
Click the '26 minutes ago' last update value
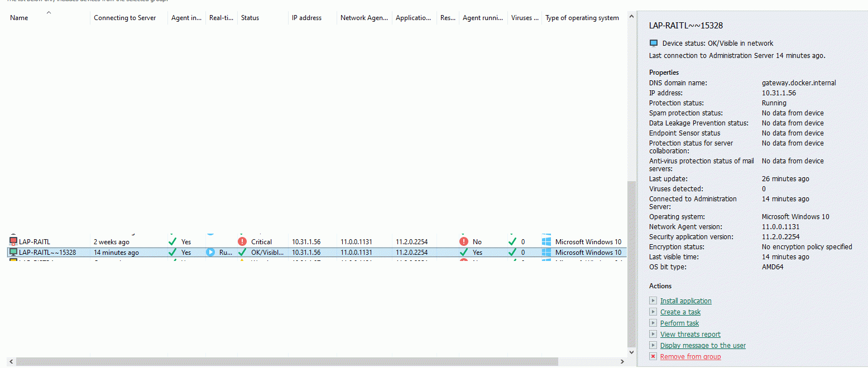pos(785,178)
